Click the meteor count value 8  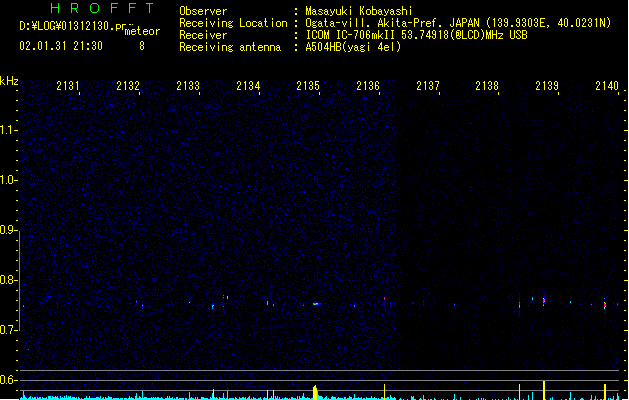click(x=142, y=46)
